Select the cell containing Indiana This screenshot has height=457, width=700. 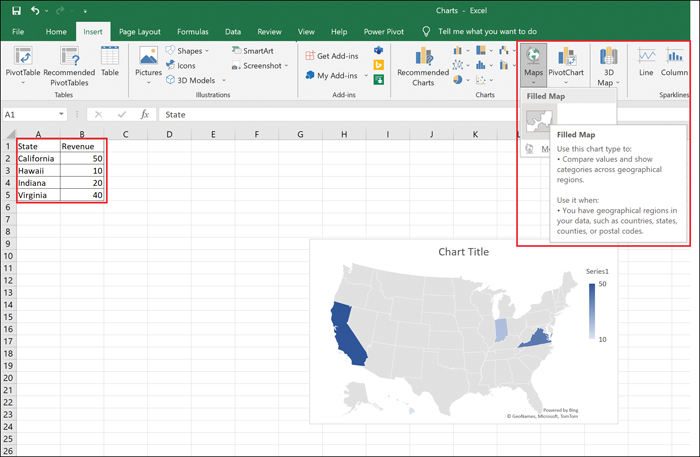click(x=38, y=183)
